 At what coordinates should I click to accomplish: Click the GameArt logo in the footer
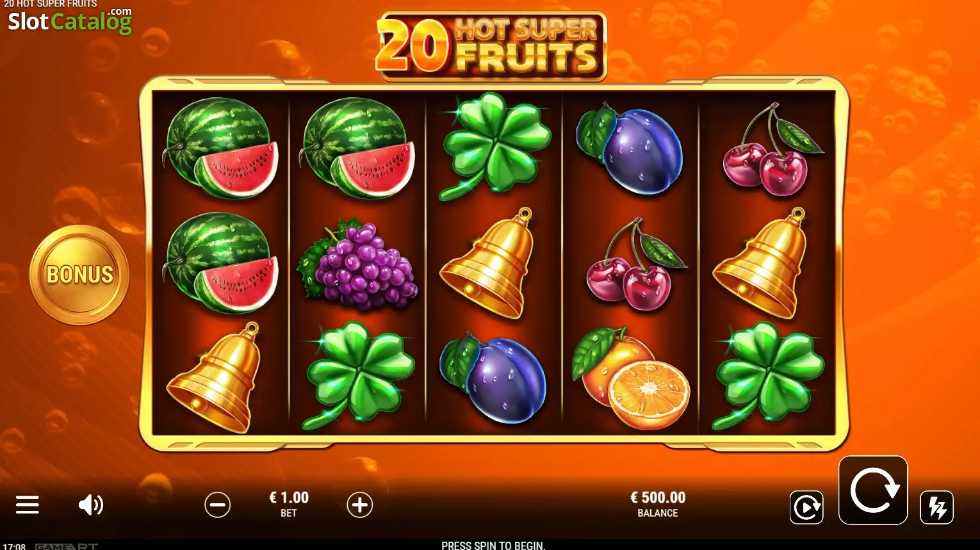point(67,546)
